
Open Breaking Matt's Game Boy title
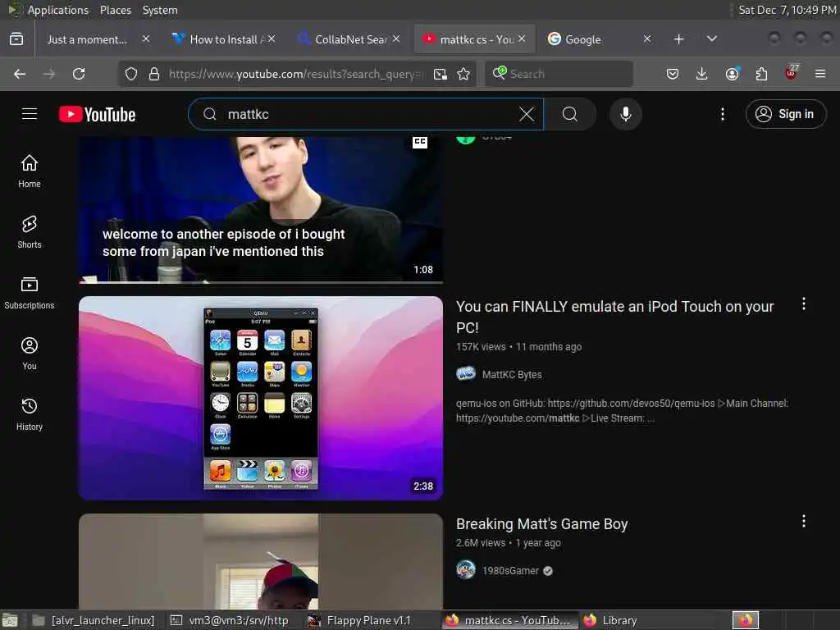click(x=541, y=524)
